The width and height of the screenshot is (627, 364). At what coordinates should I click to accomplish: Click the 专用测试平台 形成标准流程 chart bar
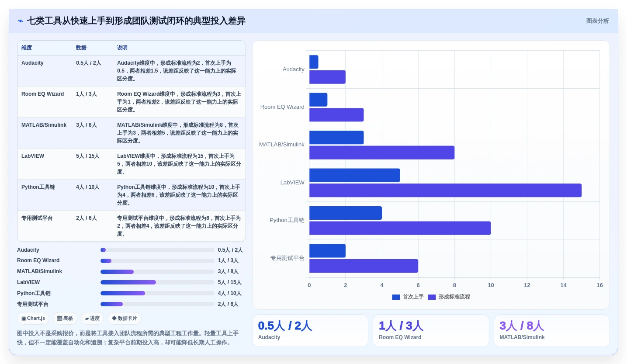coord(364,266)
